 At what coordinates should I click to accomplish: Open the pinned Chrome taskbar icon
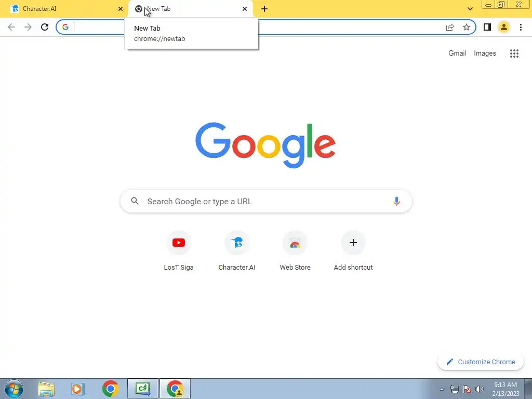click(x=110, y=389)
